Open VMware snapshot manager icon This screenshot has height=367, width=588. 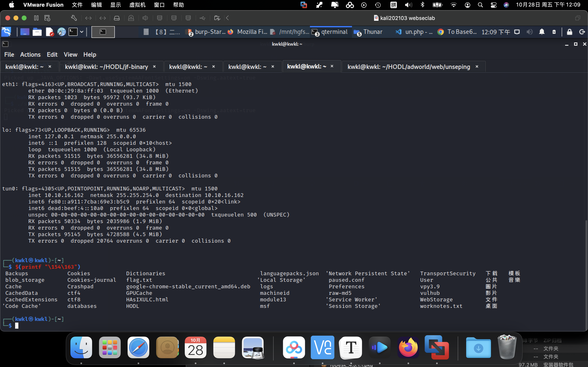point(47,18)
